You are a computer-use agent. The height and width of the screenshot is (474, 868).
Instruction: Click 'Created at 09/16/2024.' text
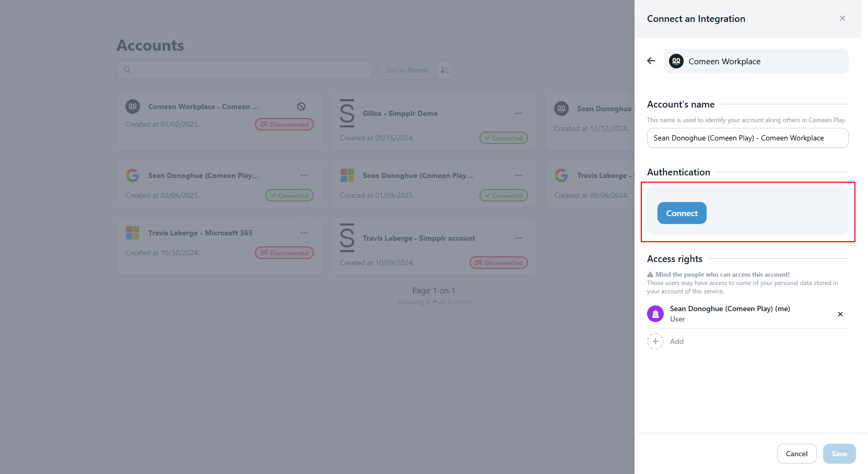point(377,138)
